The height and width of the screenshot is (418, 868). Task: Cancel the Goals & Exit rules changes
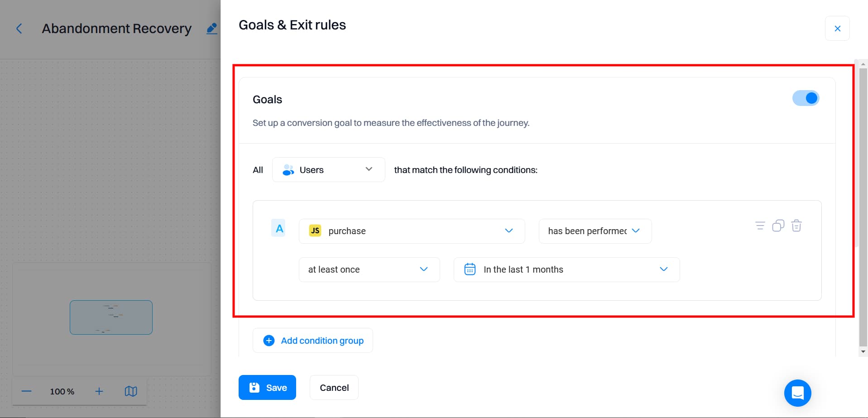[x=334, y=387]
